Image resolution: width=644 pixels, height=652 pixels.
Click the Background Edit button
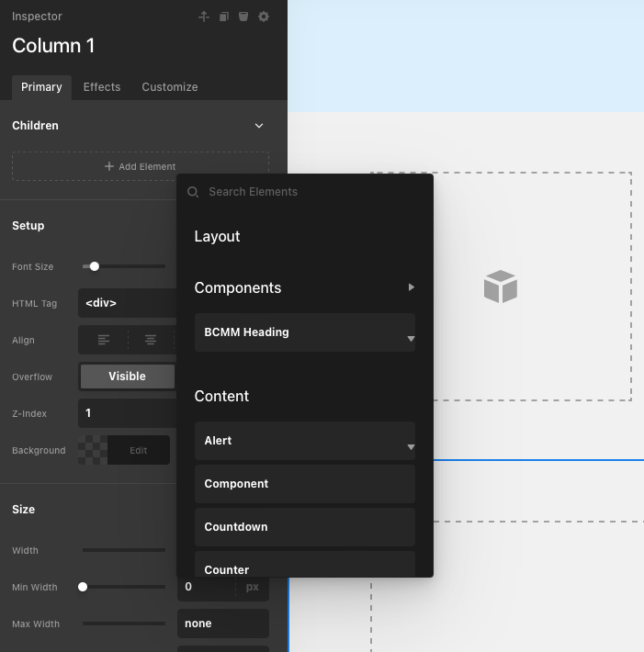[138, 450]
